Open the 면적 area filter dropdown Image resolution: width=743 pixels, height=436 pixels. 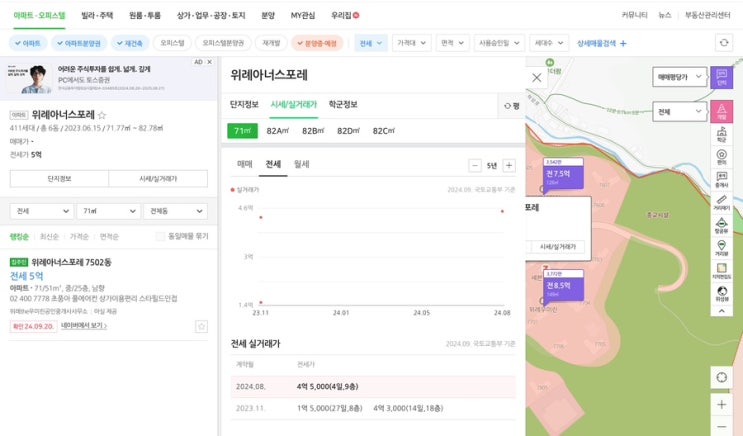coord(452,43)
